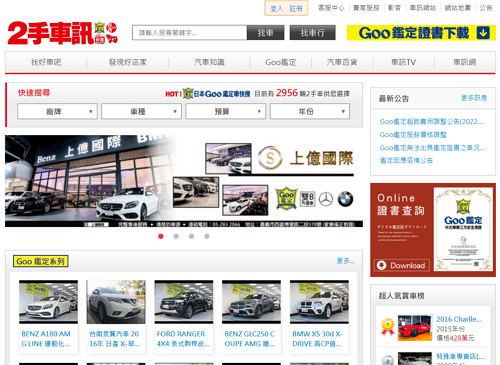
Task: Open the 年份 year dropdown
Action: (x=310, y=111)
